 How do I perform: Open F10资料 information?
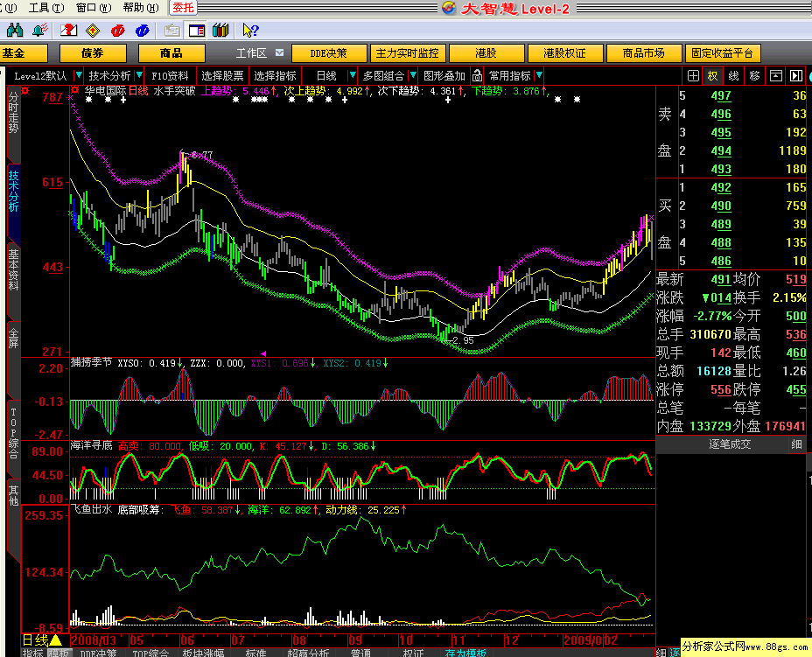point(170,75)
